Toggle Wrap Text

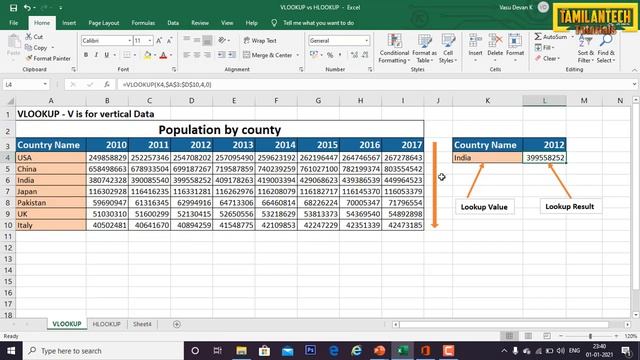[260, 40]
